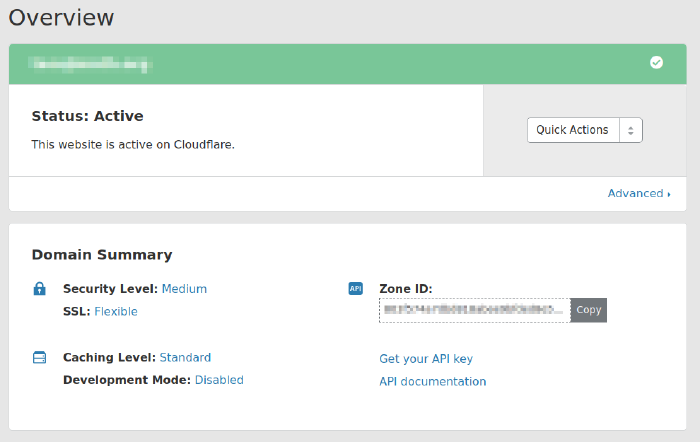
Task: Select the Zone ID text field
Action: point(474,310)
